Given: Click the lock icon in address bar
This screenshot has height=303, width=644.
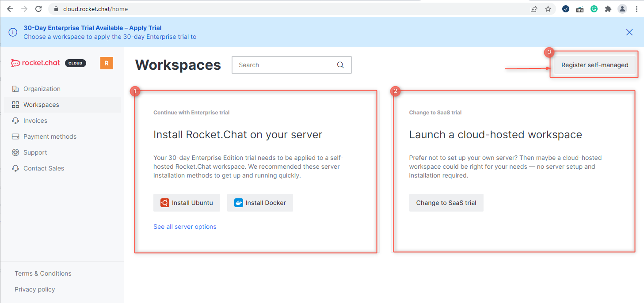Looking at the screenshot, I should (56, 9).
